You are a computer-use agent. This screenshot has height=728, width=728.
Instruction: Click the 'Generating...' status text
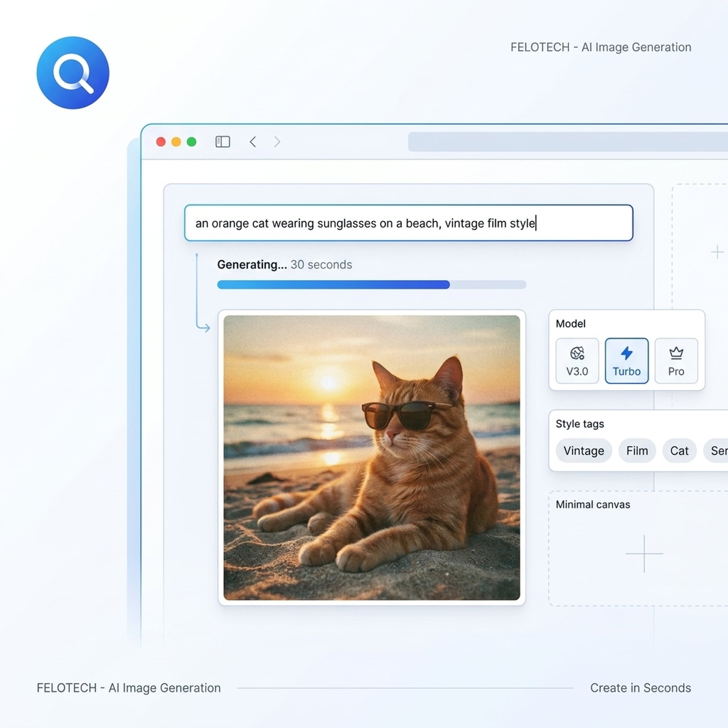point(252,264)
